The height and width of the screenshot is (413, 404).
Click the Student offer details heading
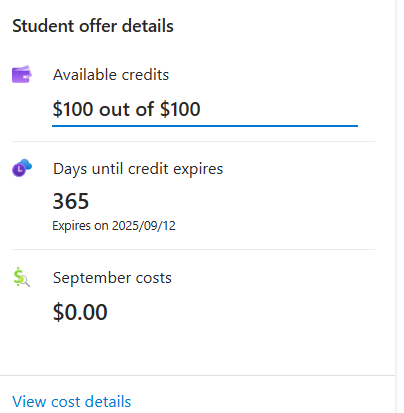[93, 26]
